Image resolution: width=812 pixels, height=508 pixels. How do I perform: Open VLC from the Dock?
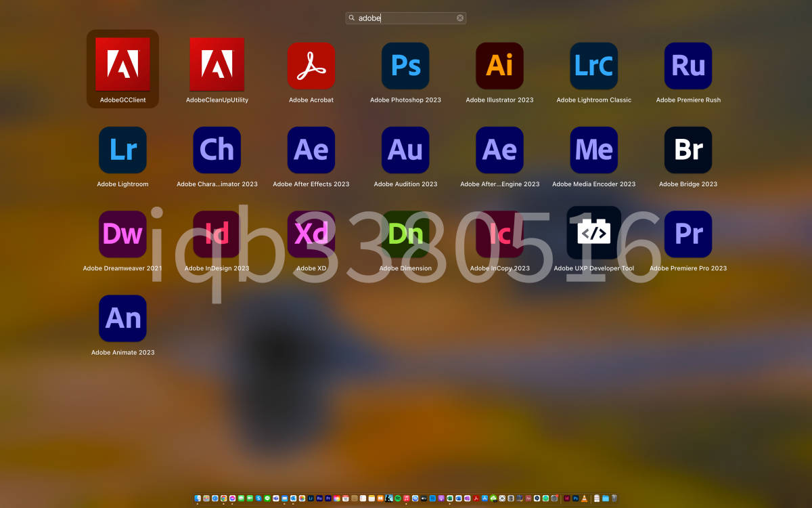[x=584, y=499]
